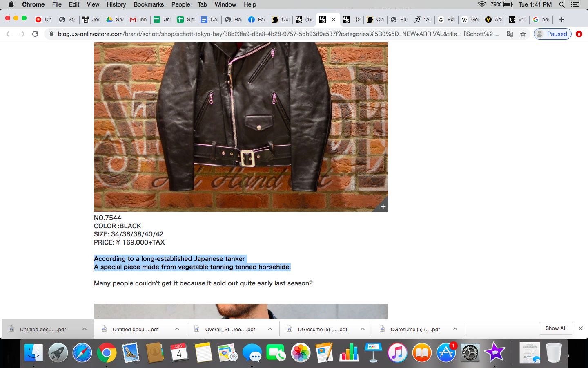The image size is (588, 368).
Task: Click the SIZE: 34/36/38/40/42 text
Action: (129, 234)
